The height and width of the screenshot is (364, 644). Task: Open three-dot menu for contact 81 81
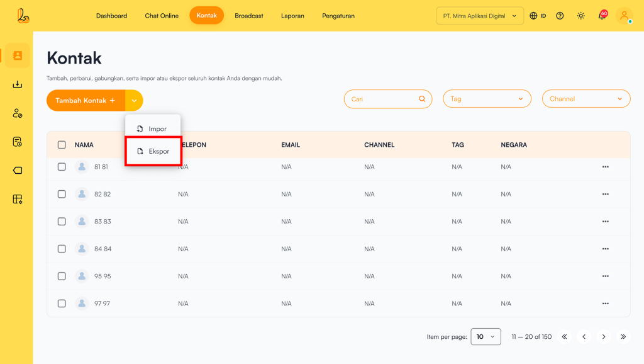(x=605, y=167)
